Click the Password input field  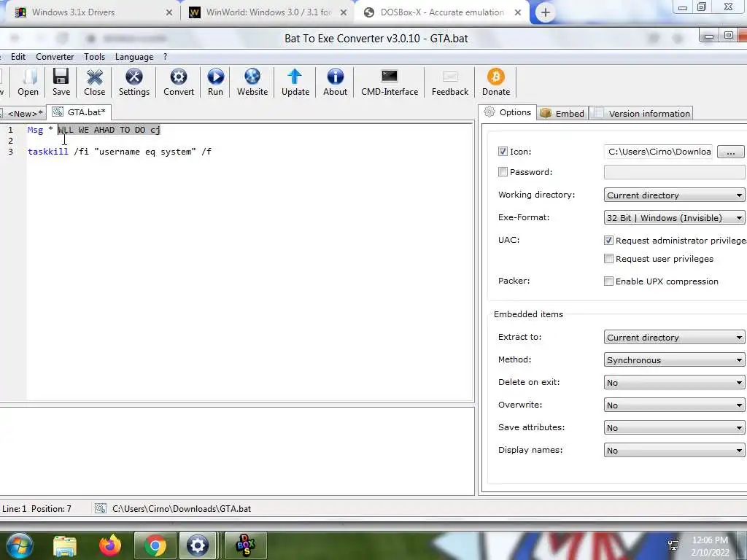coord(674,172)
